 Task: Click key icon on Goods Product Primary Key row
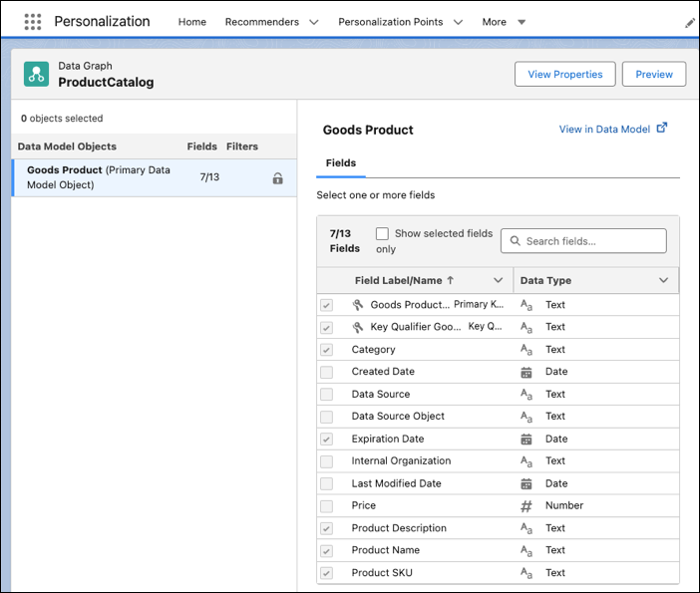pos(358,305)
